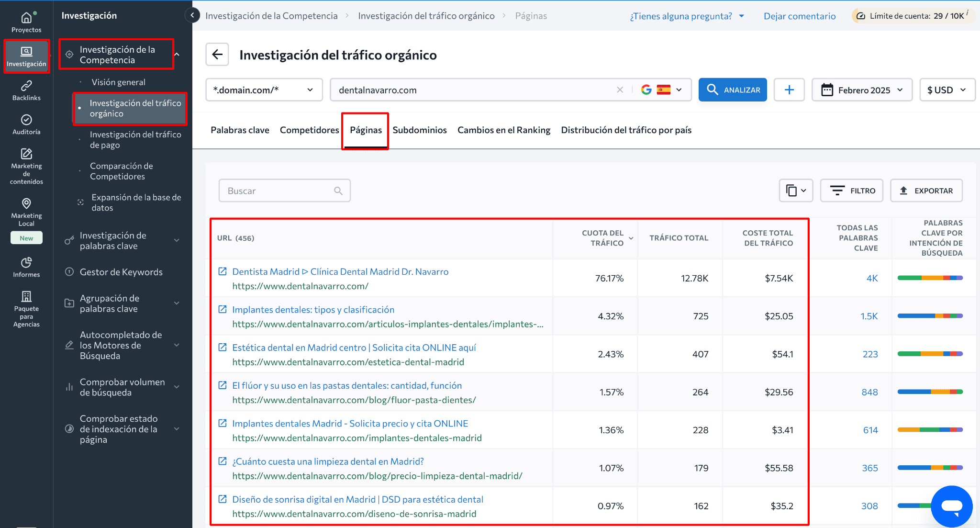Open https://www.dentalnavarro.com/estetica-dental-madrid URL
Screen dimensions: 980x528
[348, 362]
